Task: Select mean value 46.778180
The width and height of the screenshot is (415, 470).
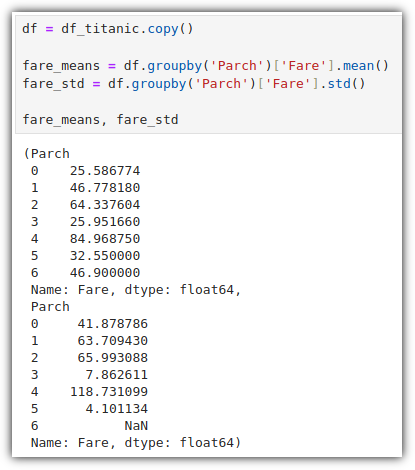Action: pyautogui.click(x=105, y=188)
